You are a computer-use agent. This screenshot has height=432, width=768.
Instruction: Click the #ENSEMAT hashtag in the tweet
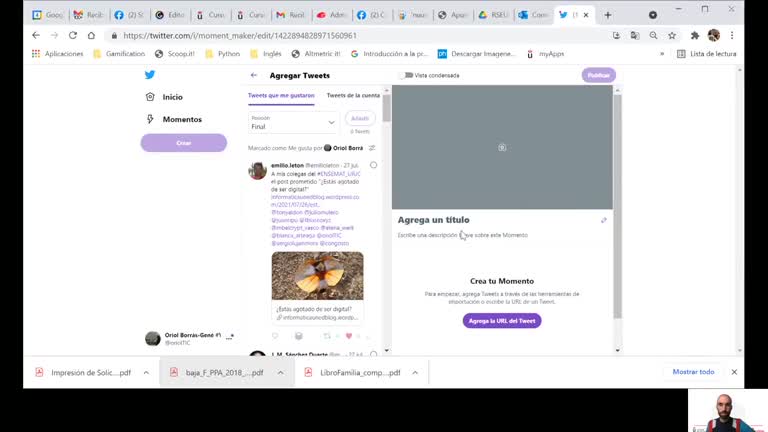pyautogui.click(x=338, y=174)
